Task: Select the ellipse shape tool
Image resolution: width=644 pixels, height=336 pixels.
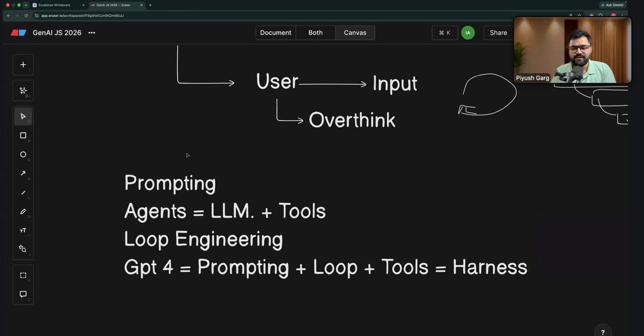Action: [23, 154]
